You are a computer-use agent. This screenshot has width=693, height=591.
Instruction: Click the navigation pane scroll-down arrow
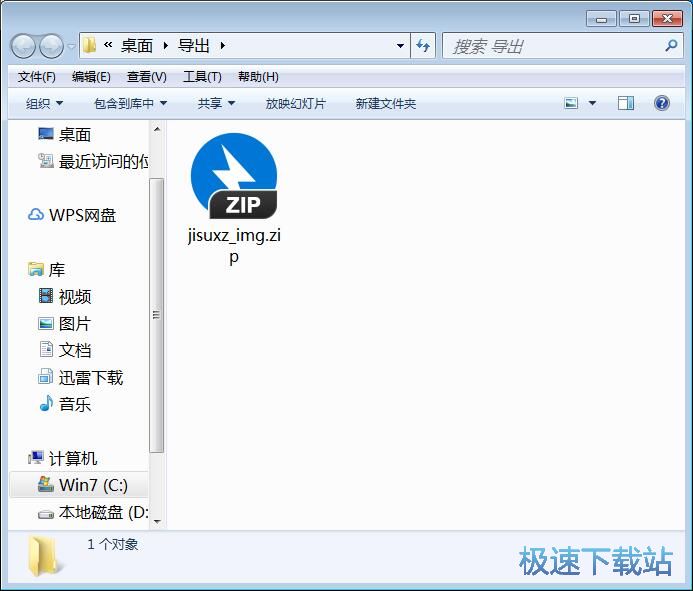[x=157, y=522]
